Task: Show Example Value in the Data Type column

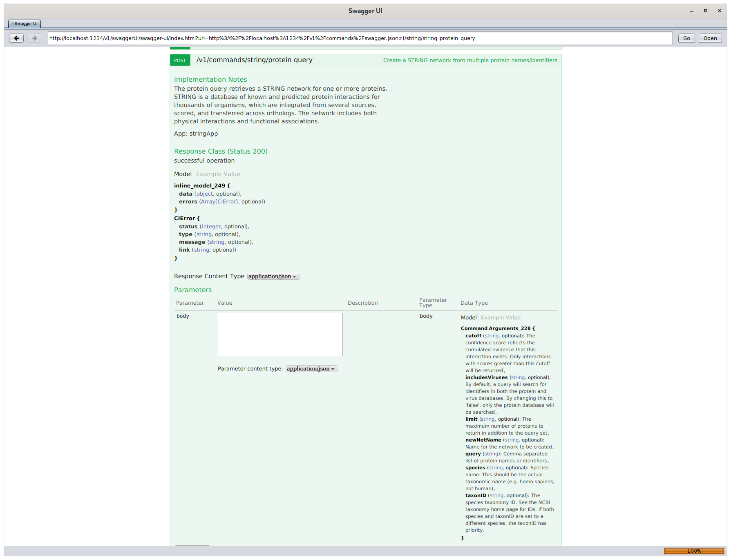Action: tap(501, 318)
